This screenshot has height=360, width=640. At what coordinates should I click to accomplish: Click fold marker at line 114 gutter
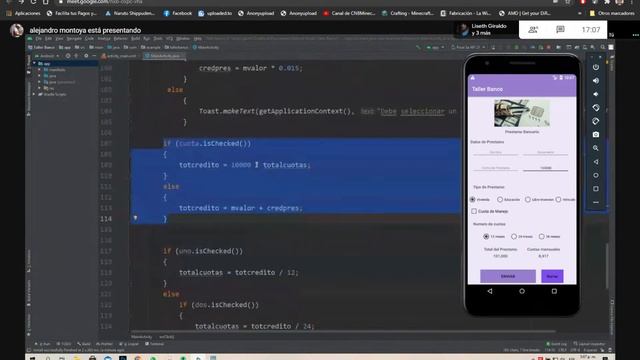[x=135, y=219]
